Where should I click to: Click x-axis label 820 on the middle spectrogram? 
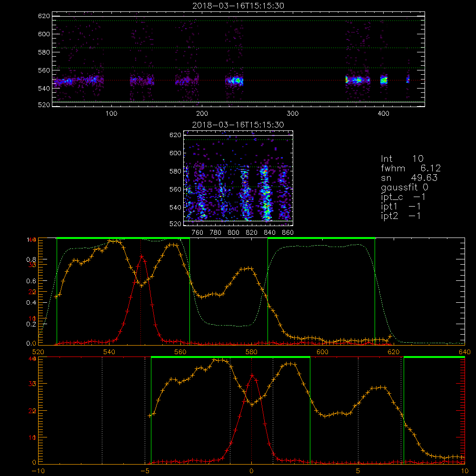252,233
